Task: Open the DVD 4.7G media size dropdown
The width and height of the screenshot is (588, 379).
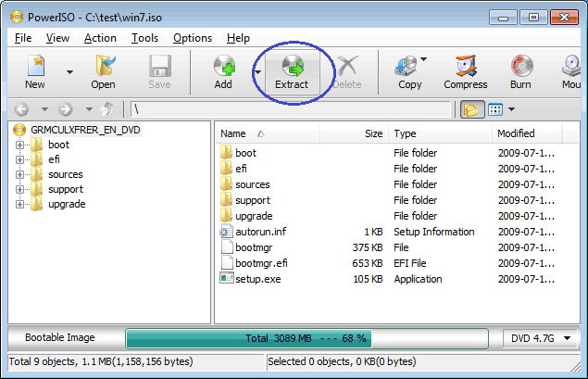Action: click(539, 338)
